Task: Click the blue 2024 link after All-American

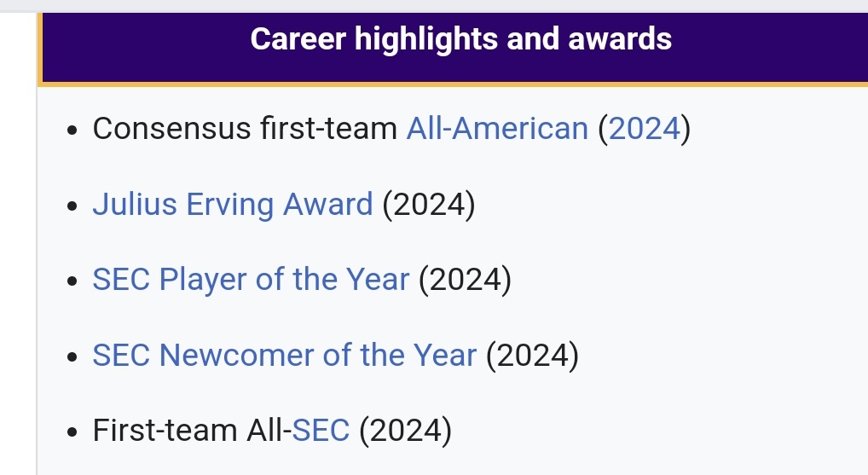Action: (x=645, y=129)
